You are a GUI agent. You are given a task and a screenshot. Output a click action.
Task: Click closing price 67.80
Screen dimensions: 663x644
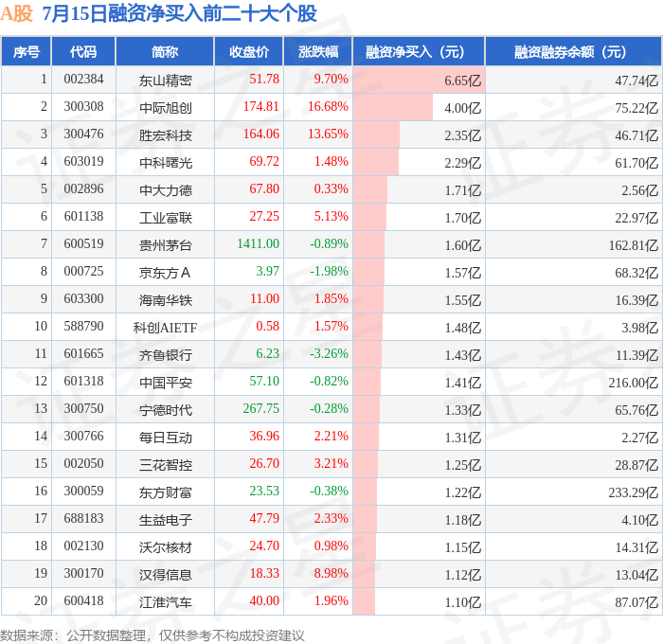click(x=264, y=189)
